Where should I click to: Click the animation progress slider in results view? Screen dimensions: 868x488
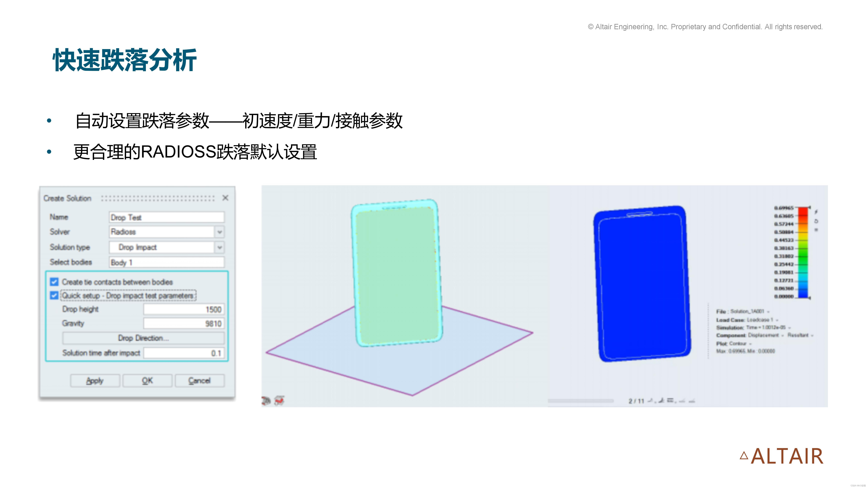pos(581,401)
